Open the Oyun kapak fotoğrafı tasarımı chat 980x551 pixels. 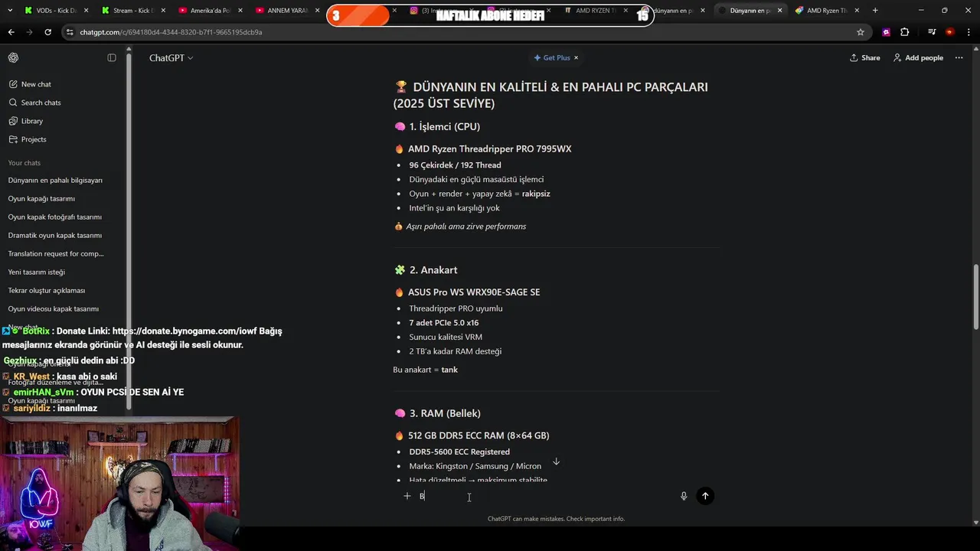54,217
